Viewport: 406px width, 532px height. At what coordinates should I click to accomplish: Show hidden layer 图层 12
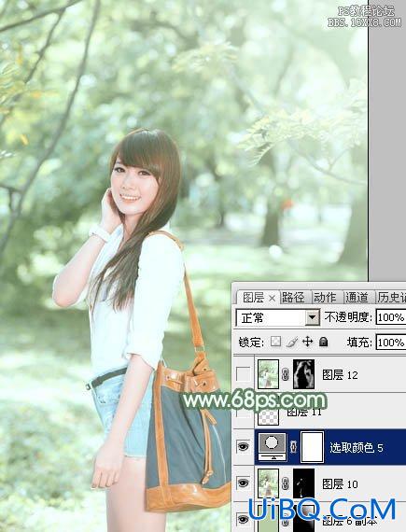click(244, 374)
